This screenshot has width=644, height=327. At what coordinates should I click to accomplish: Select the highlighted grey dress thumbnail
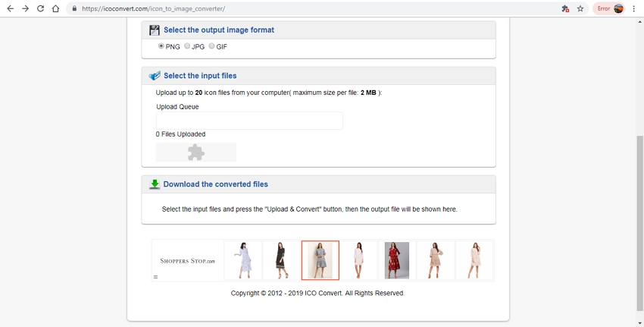point(320,260)
